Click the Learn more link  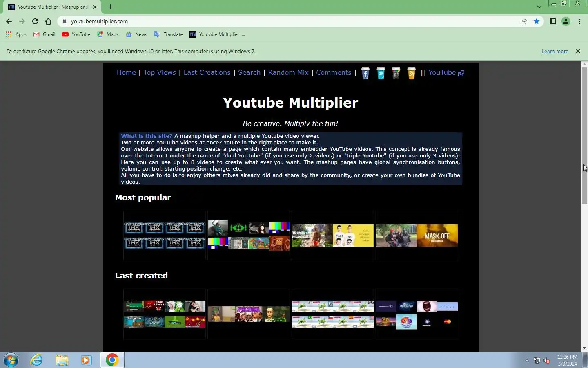tap(555, 52)
